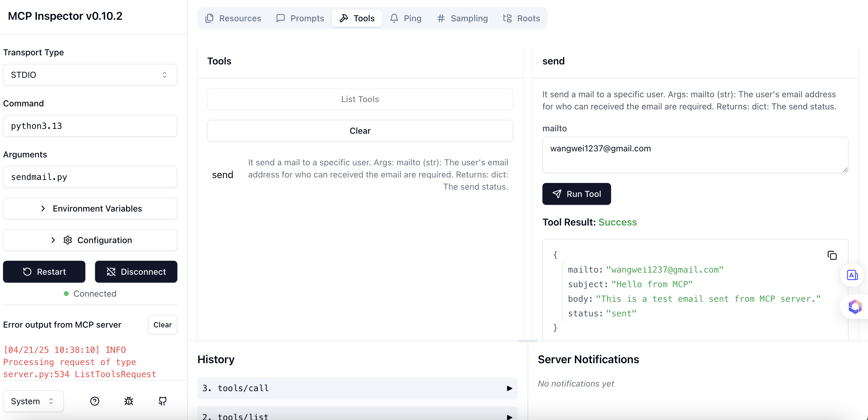Open the Transport Type STDIO dropdown
This screenshot has width=868, height=420.
coord(90,74)
